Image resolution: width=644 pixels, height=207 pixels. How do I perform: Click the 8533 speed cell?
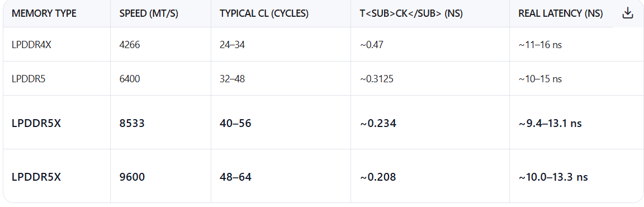tap(132, 123)
